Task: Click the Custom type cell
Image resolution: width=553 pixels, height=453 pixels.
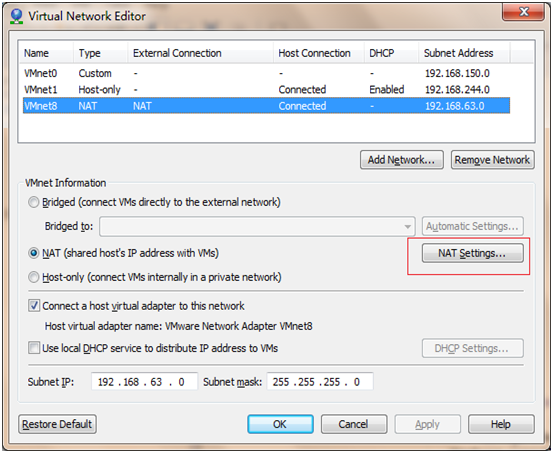Action: (x=95, y=73)
